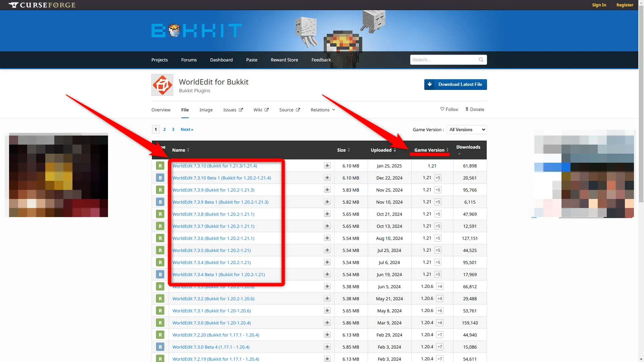The height and width of the screenshot is (362, 644).
Task: Click the external link icon beside Issues
Action: 240,110
